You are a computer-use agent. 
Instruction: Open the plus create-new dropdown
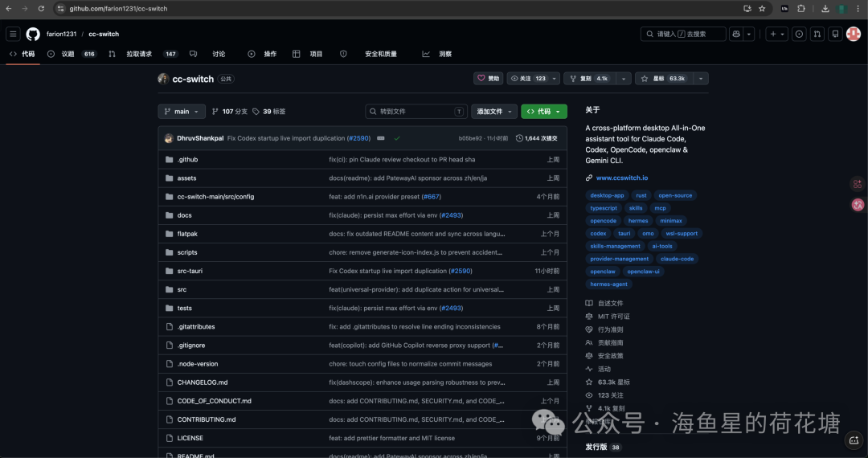[x=777, y=34]
